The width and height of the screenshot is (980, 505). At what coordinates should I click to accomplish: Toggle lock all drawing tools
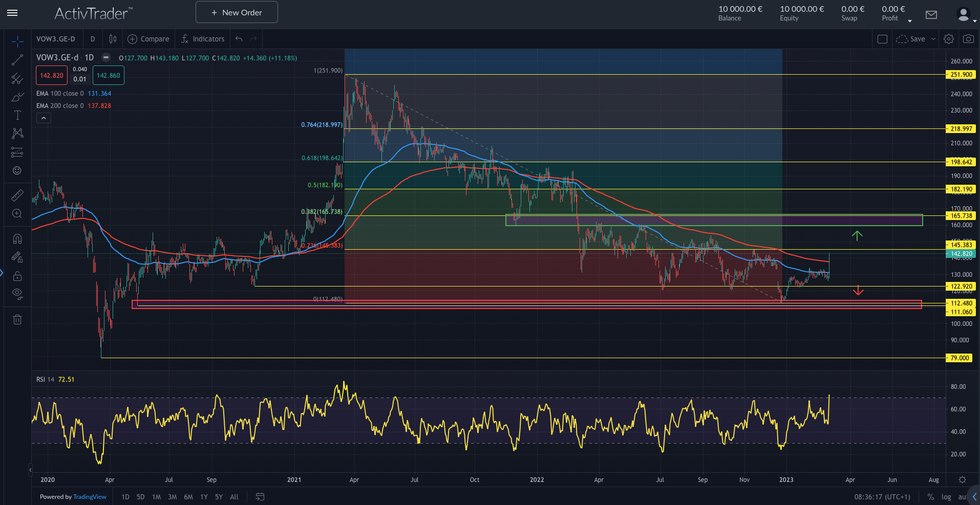tap(17, 276)
